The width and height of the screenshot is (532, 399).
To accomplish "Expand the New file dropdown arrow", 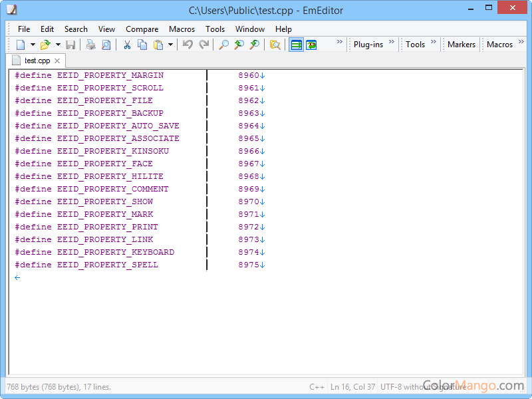I will pyautogui.click(x=33, y=45).
